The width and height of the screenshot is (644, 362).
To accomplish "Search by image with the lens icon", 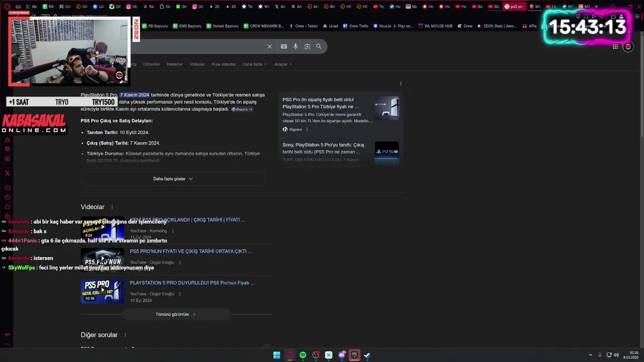I will point(307,46).
